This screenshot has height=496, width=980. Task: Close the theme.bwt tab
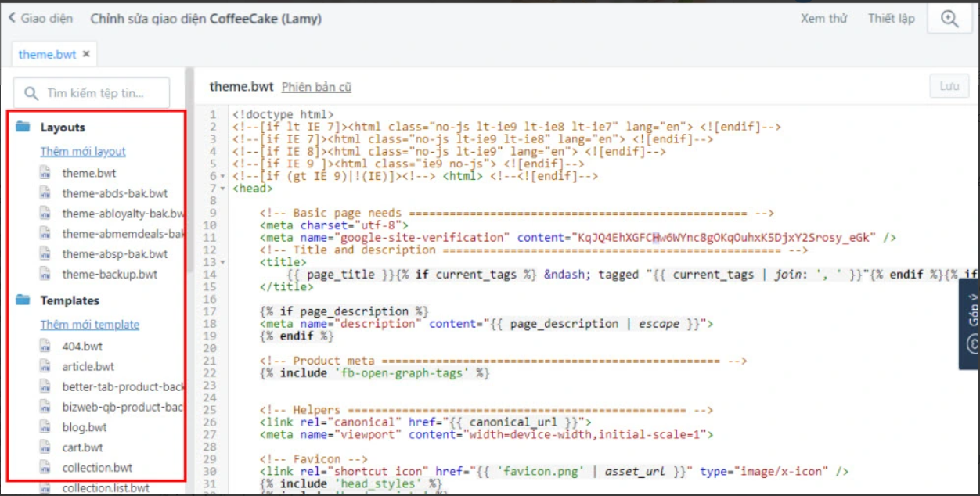(x=86, y=54)
